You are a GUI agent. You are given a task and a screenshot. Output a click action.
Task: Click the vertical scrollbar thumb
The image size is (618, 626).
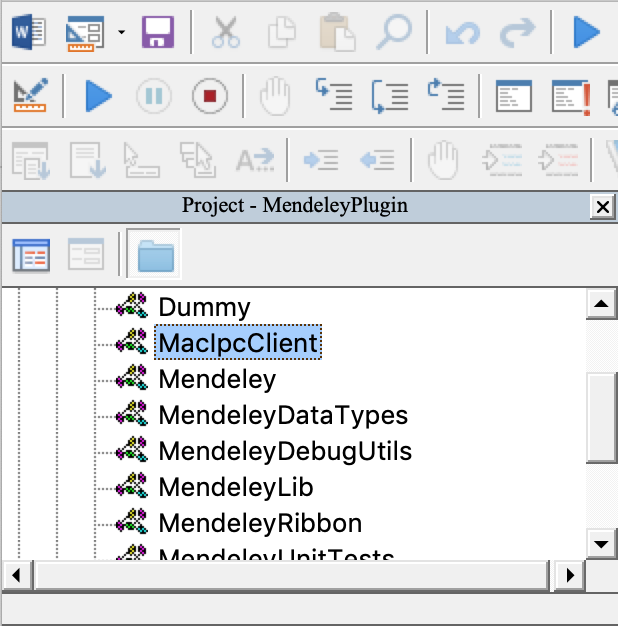tap(601, 418)
